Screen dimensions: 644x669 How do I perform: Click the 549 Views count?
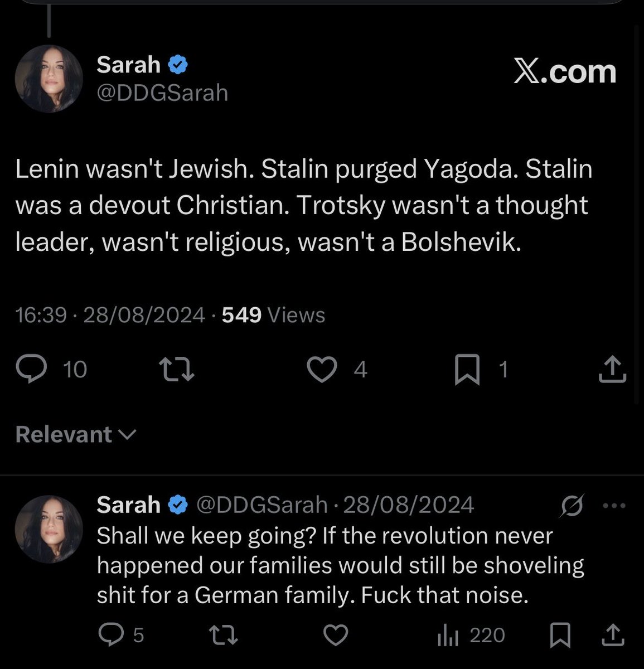point(273,316)
